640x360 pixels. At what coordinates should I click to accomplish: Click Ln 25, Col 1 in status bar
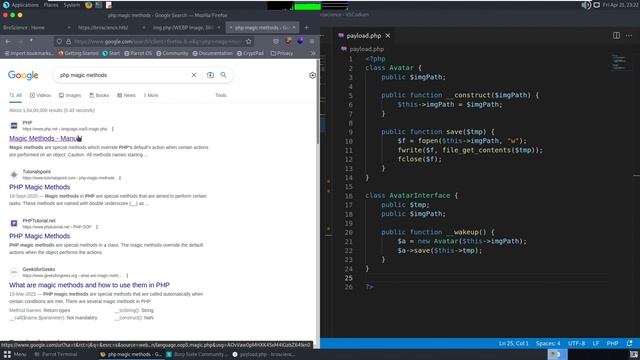tap(513, 343)
